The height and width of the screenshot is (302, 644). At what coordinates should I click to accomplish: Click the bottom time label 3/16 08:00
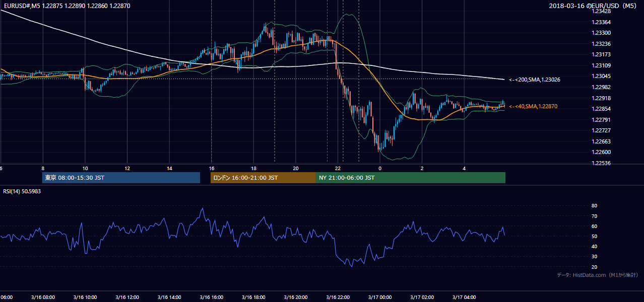click(43, 297)
